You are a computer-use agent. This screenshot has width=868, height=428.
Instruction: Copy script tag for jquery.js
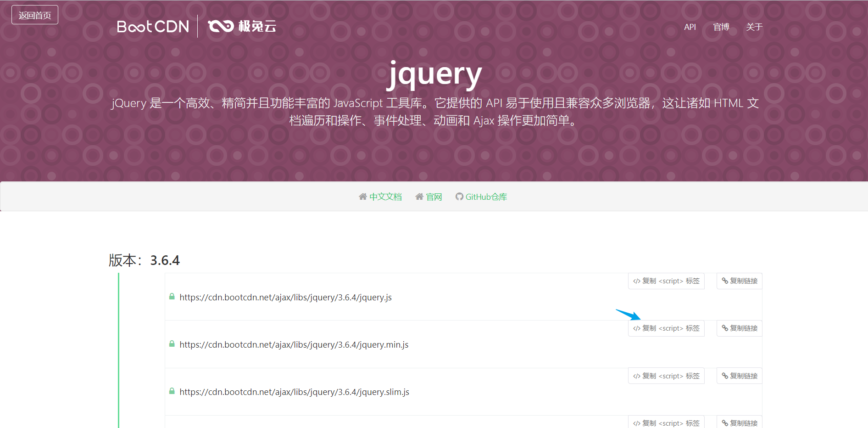[666, 281]
